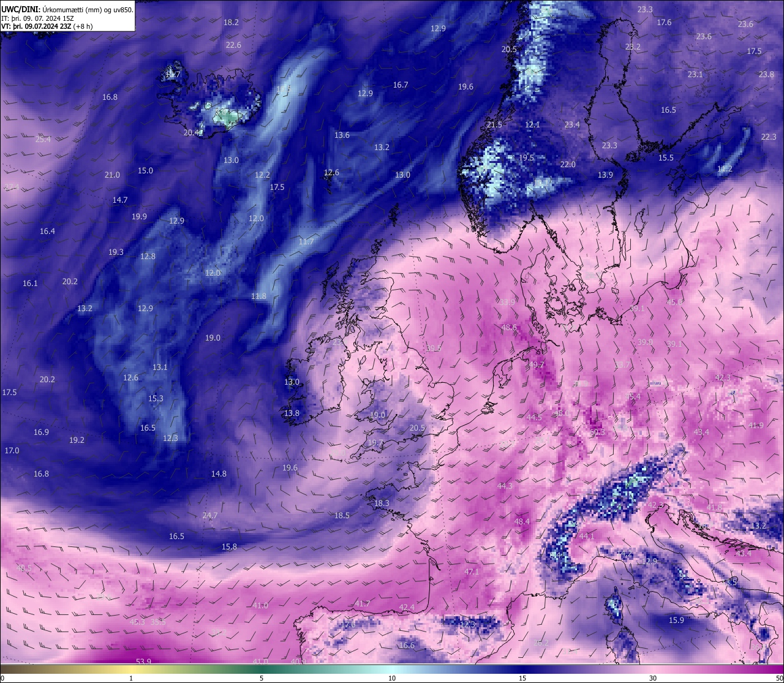Click the map value '42.4'
This screenshot has width=784, height=683.
(x=407, y=607)
